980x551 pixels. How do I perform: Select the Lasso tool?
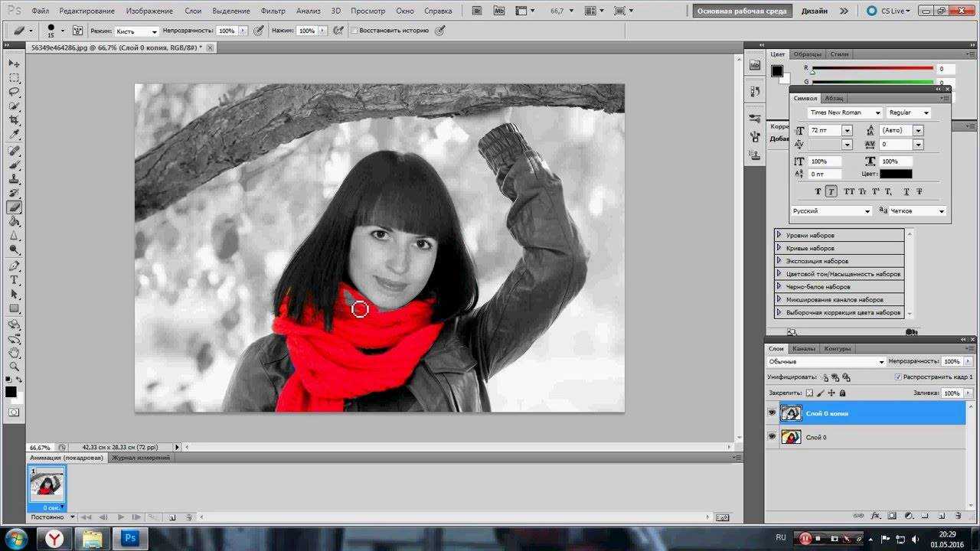(x=14, y=92)
